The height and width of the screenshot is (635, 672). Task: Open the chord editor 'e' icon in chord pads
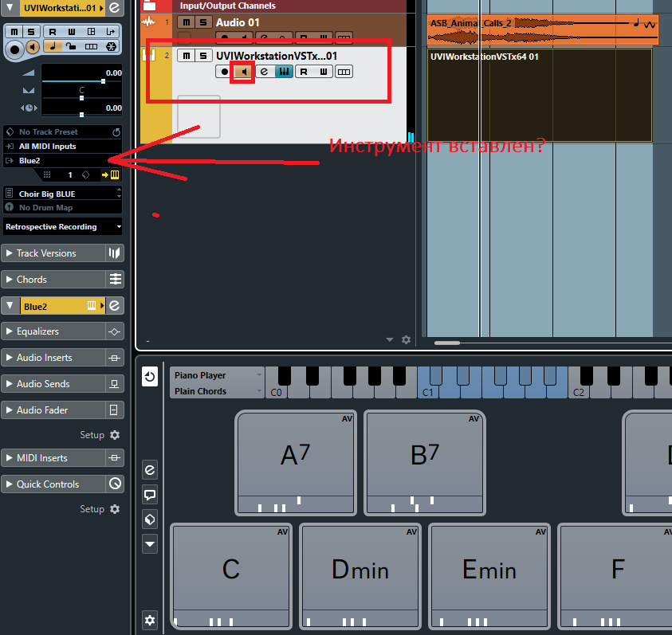tap(150, 470)
